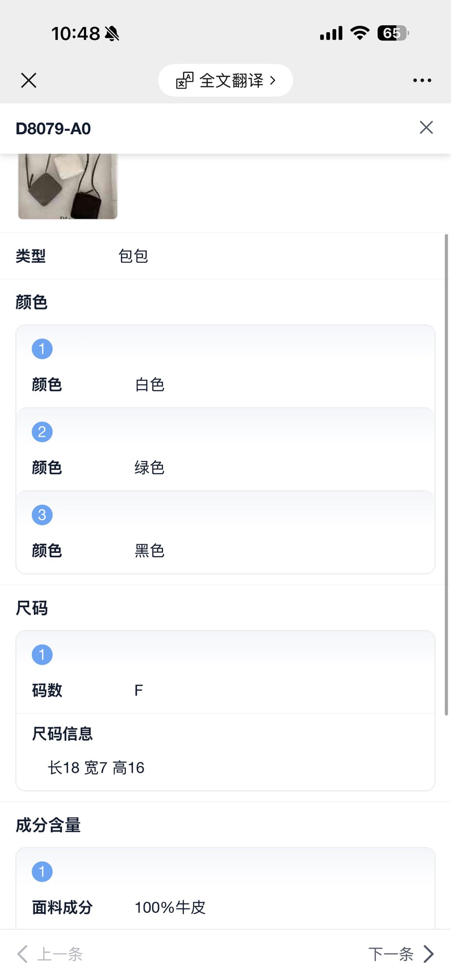This screenshot has height=980, width=451.
Task: Go to previous record via 上一条
Action: [60, 954]
